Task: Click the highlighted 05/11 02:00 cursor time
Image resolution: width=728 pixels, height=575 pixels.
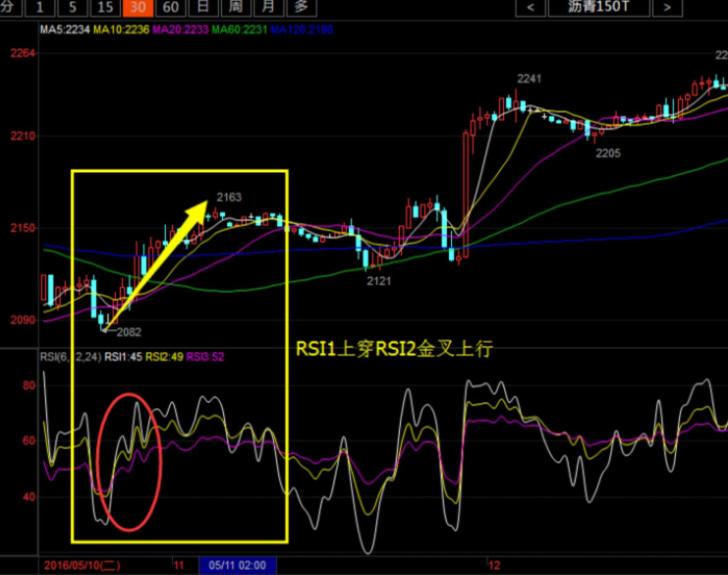Action: pyautogui.click(x=238, y=565)
